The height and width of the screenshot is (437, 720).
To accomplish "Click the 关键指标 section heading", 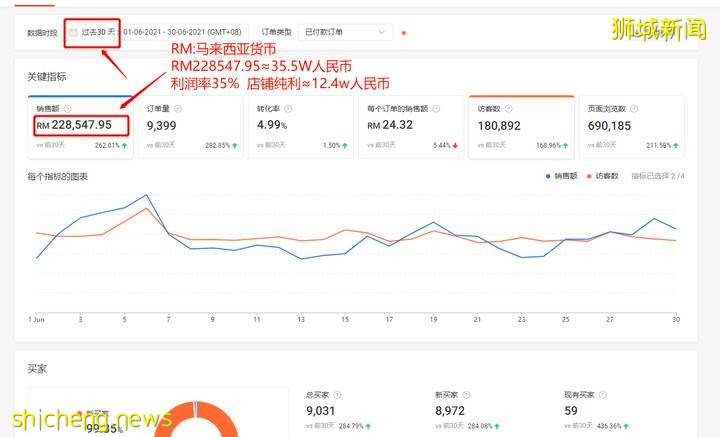I will (x=47, y=77).
